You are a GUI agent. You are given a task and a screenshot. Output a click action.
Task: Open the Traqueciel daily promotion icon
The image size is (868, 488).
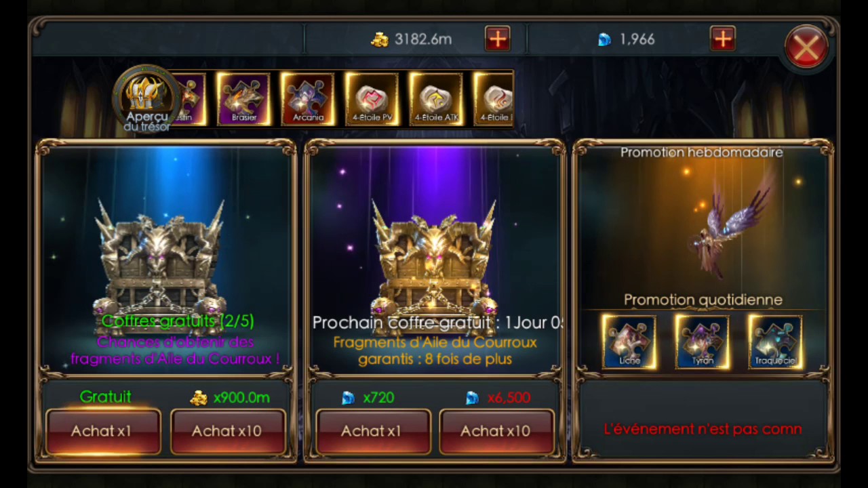point(775,342)
